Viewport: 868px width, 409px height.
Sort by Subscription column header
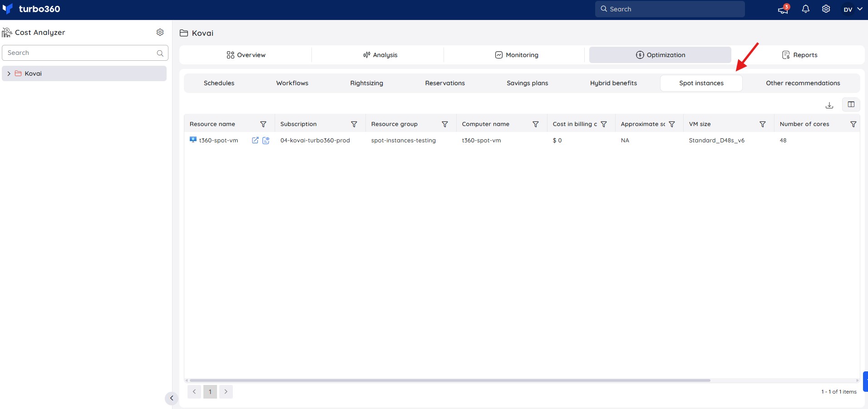pyautogui.click(x=299, y=124)
